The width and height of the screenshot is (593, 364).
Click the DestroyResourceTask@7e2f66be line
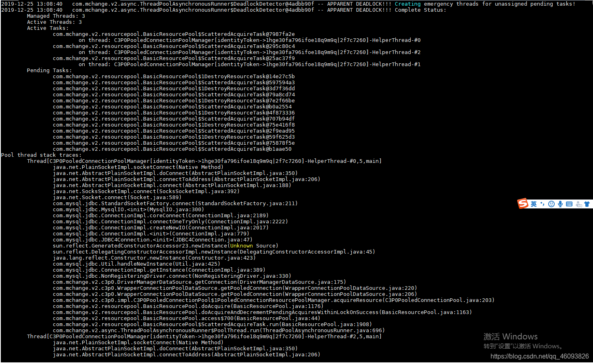(x=174, y=101)
